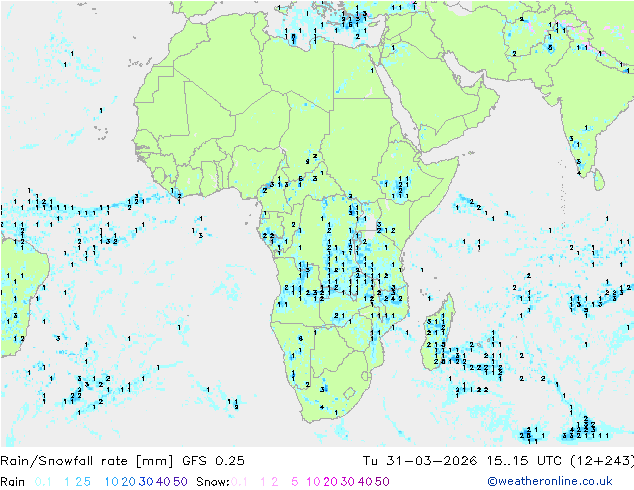Select the 'GFS 0.25' model label
The height and width of the screenshot is (490, 634).
click(213, 461)
